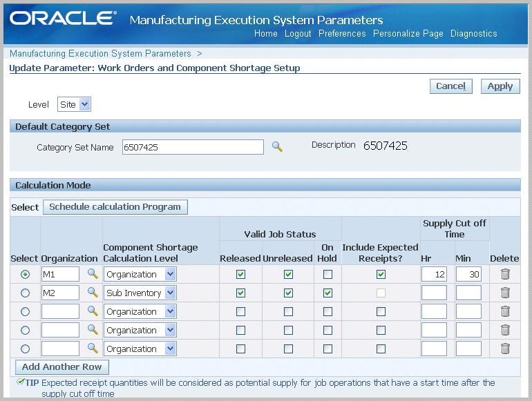
Task: Check Unreleased in fourth table row
Action: 288,330
